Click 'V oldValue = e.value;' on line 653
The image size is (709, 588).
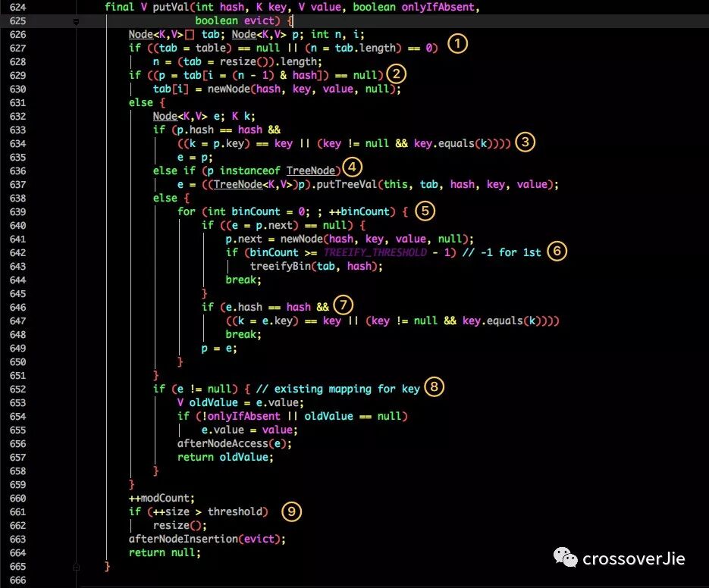(x=240, y=402)
